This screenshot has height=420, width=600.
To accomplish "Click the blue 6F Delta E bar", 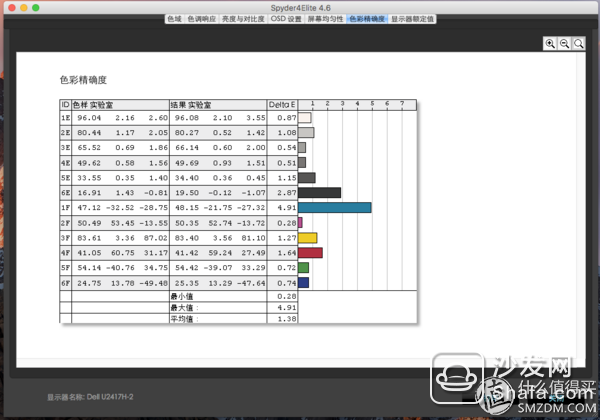I will point(303,283).
